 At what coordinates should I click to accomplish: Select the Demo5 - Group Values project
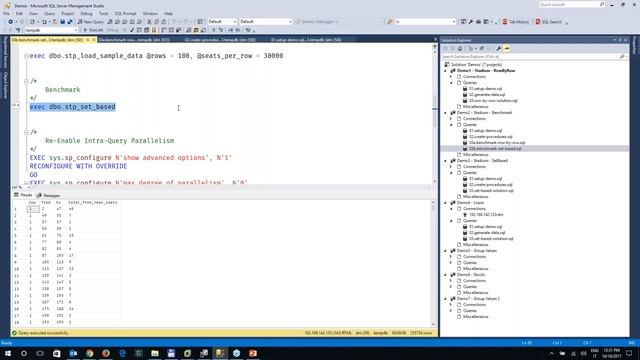tap(476, 251)
